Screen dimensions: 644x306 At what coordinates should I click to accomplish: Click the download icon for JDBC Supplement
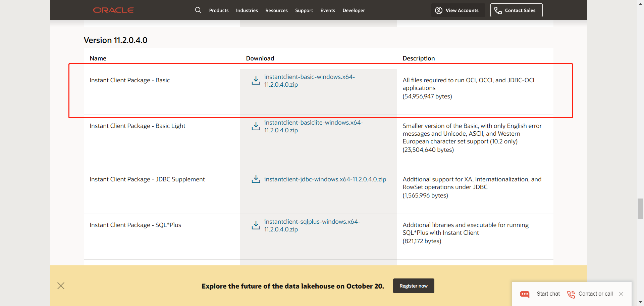coord(256,179)
